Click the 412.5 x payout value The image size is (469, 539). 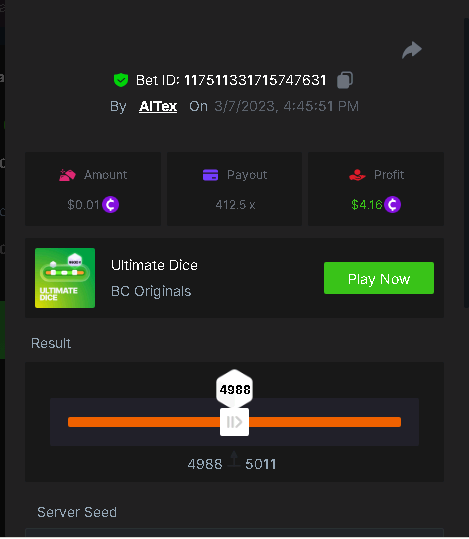(x=235, y=205)
